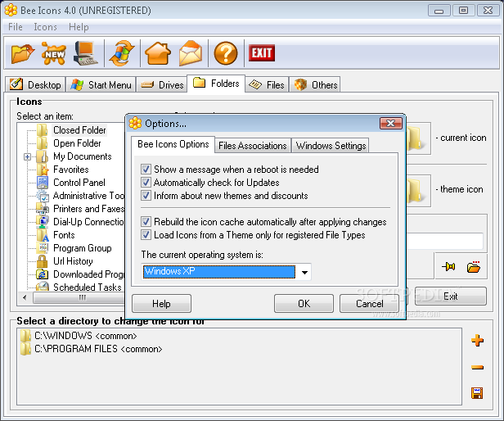The height and width of the screenshot is (421, 504).
Task: Click the horizontal scrollbar thumb in tree
Action: (x=80, y=297)
